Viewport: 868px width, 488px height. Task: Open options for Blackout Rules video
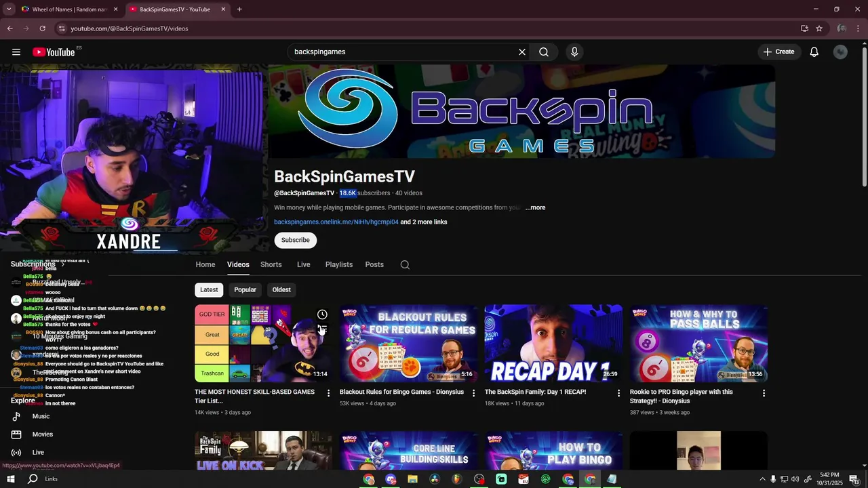pyautogui.click(x=474, y=393)
